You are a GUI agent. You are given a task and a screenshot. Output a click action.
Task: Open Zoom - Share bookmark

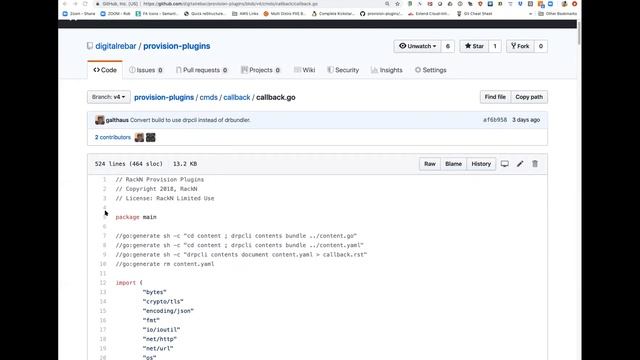coord(79,13)
